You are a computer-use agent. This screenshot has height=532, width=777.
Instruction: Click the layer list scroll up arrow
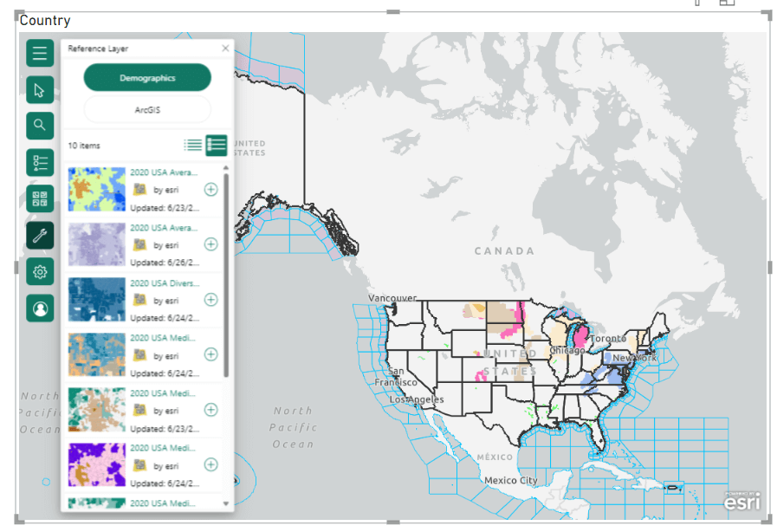(x=226, y=168)
